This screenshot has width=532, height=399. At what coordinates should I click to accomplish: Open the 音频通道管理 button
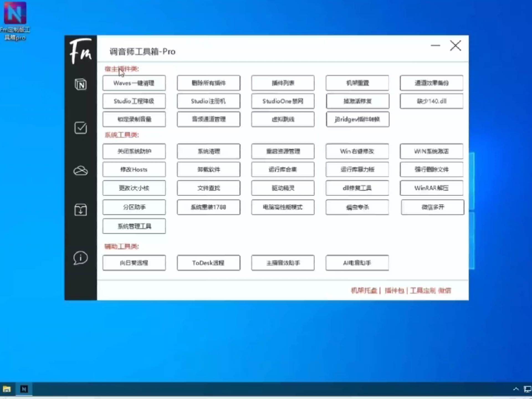(x=209, y=119)
